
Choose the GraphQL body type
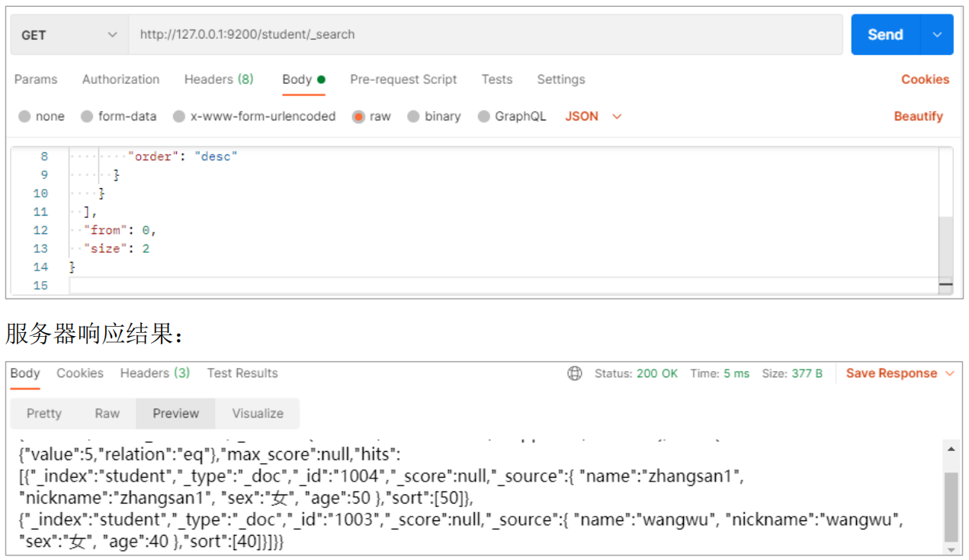tap(483, 117)
